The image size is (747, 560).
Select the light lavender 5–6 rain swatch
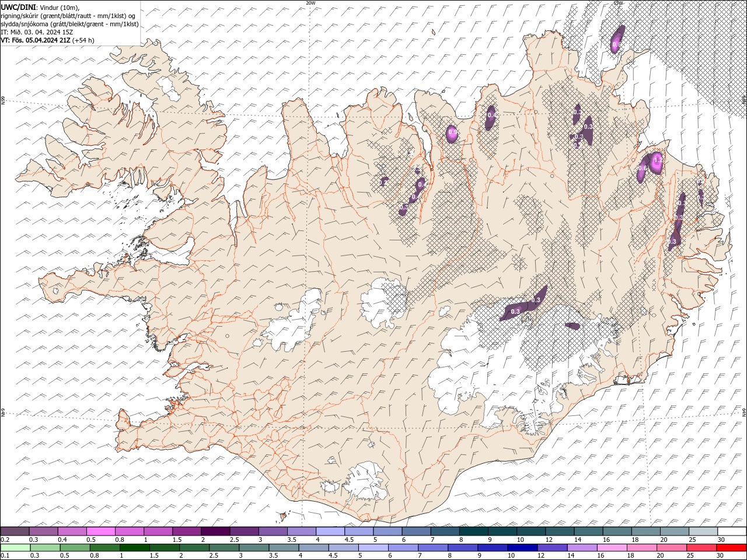373,548
